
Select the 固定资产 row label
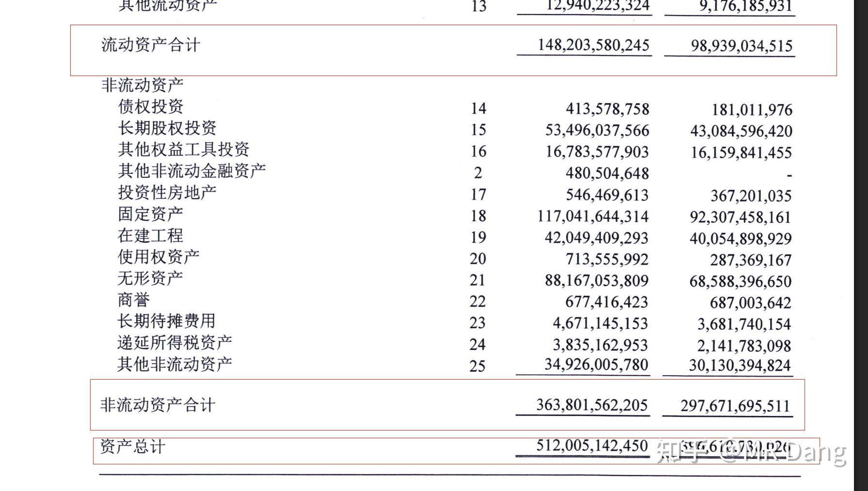[151, 214]
